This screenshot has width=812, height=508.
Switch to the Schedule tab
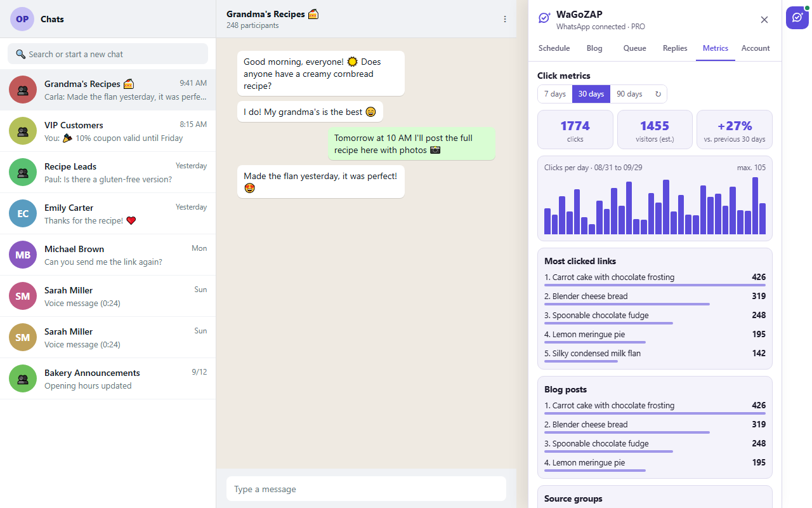click(x=554, y=48)
